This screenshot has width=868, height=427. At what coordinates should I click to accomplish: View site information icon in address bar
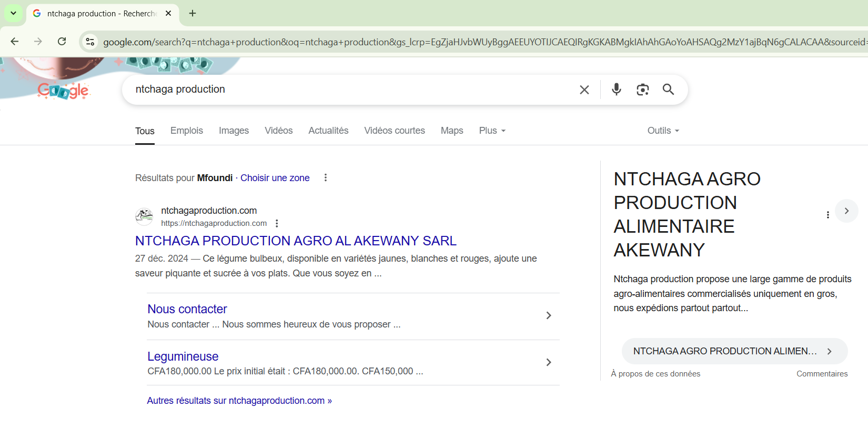(90, 42)
